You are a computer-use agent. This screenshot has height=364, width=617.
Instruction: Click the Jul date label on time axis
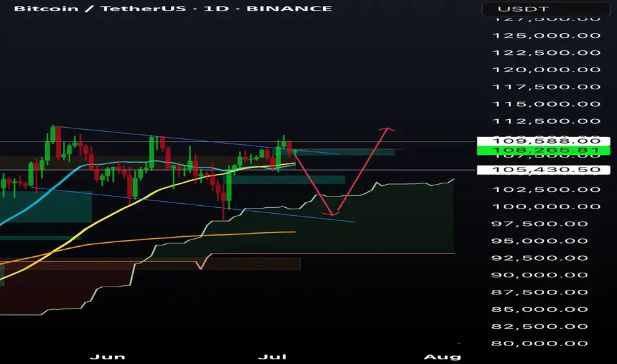click(272, 357)
